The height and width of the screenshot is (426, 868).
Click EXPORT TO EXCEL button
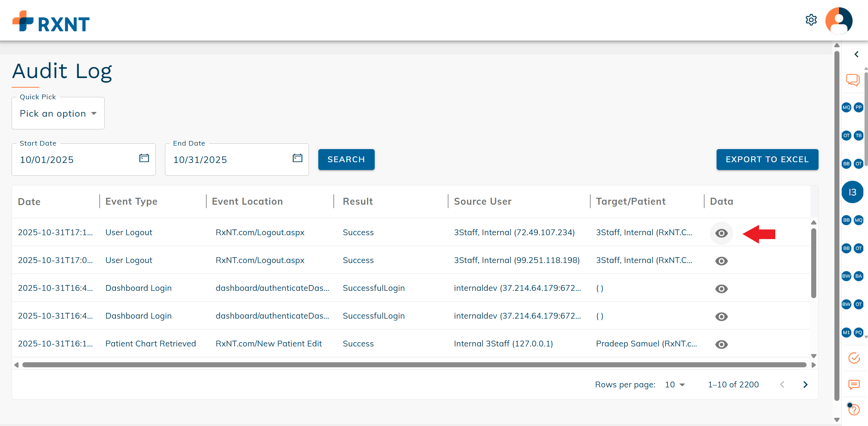click(x=767, y=160)
